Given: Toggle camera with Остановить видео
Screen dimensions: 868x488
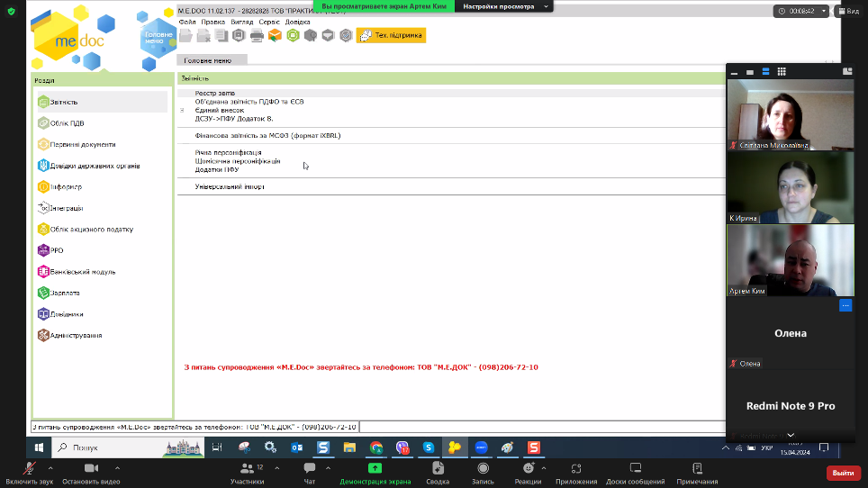Looking at the screenshot, I should click(91, 474).
